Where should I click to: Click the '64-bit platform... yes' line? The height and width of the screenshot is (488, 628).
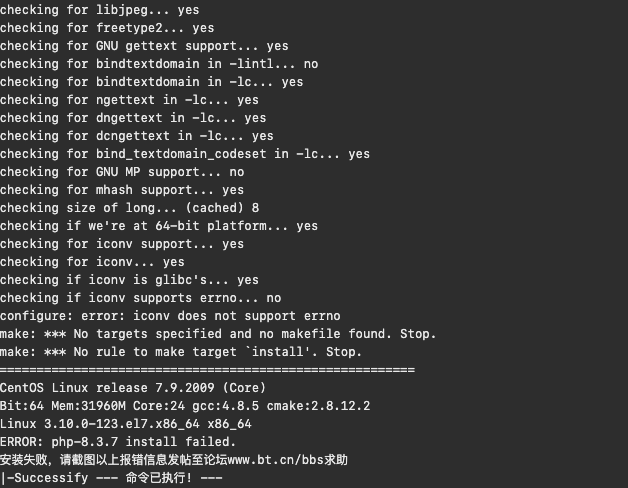[x=159, y=226]
